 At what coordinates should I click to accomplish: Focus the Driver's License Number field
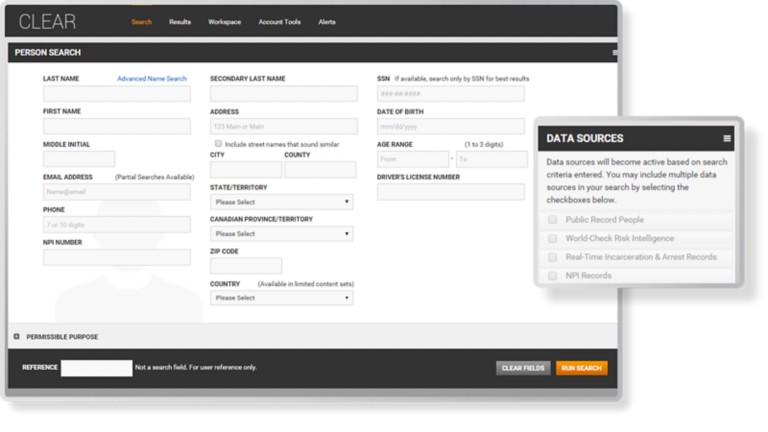(x=451, y=192)
